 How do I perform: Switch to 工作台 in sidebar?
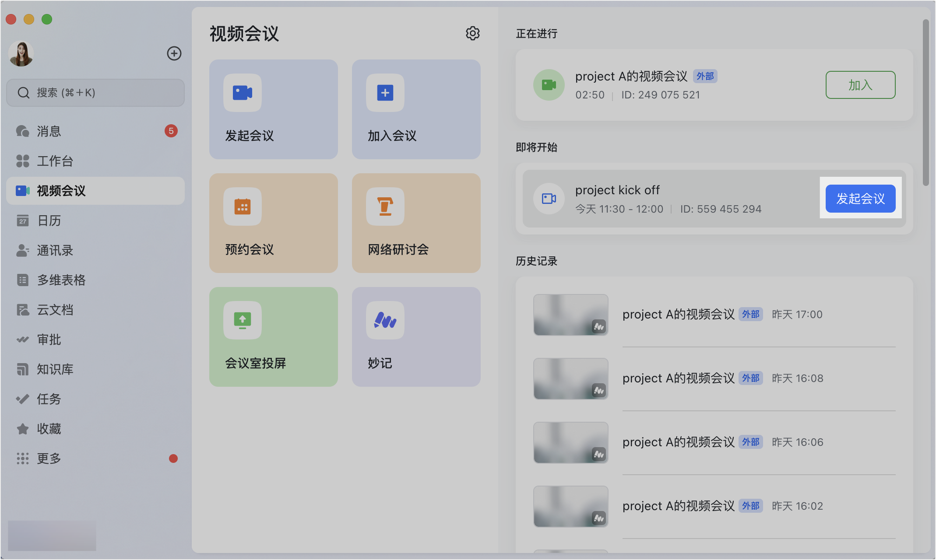click(x=95, y=161)
